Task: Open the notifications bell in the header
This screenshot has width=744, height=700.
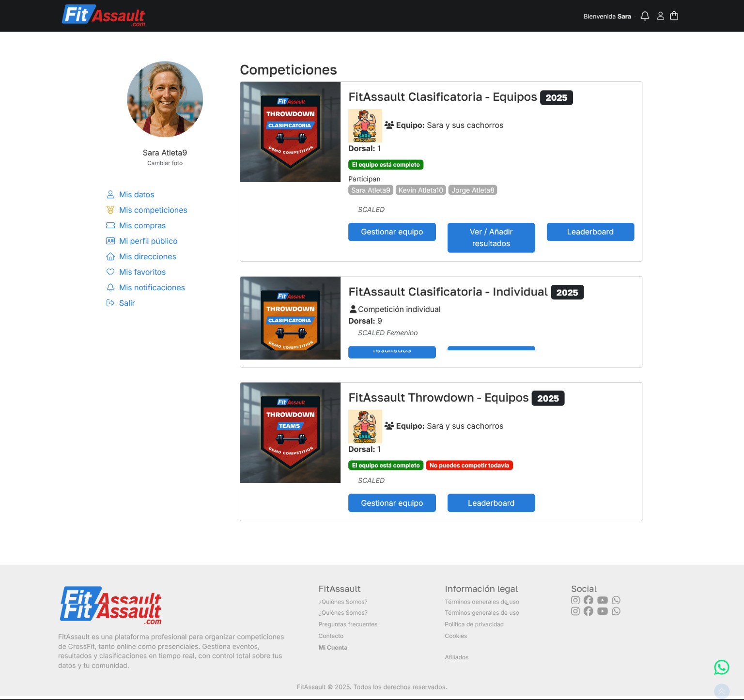Action: tap(645, 16)
